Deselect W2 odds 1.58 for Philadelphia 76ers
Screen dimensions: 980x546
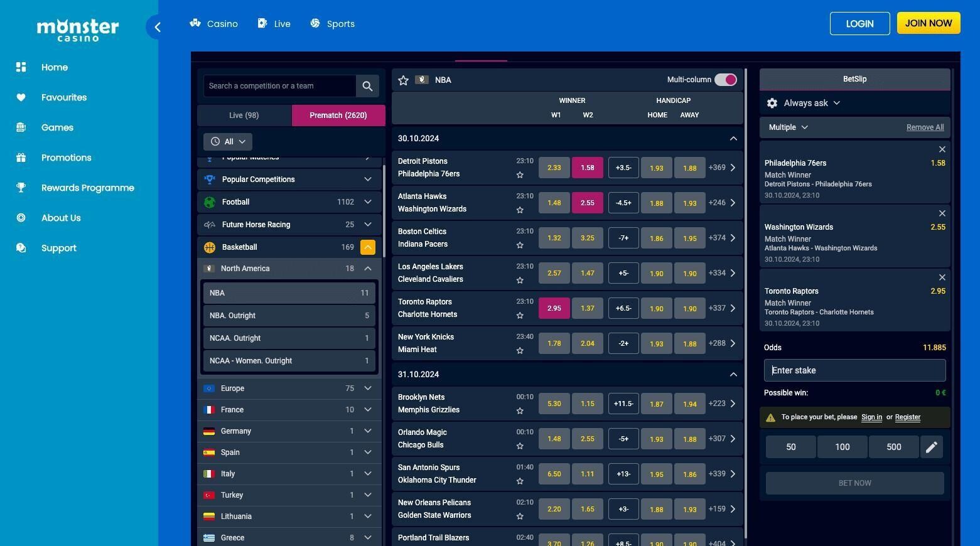click(588, 168)
